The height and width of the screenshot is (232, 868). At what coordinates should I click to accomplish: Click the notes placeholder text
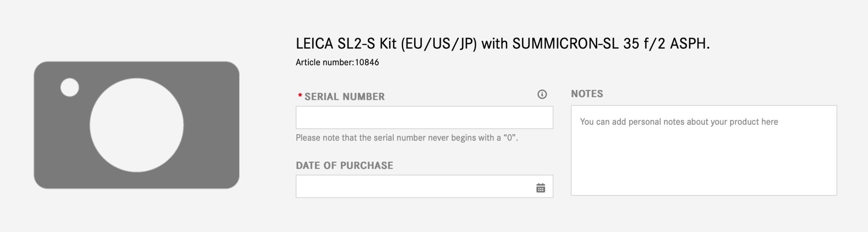[679, 122]
